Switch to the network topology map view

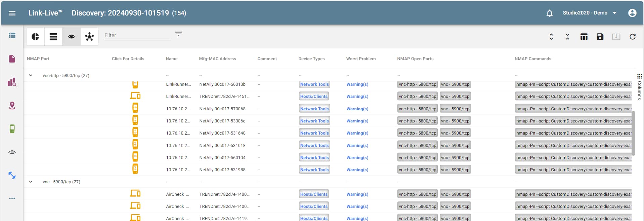[x=89, y=37]
